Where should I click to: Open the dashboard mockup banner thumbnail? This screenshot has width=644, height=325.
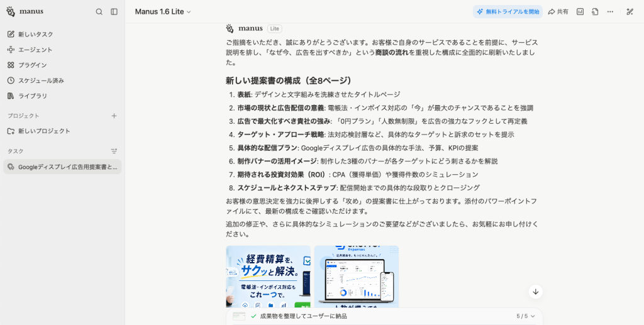click(357, 277)
